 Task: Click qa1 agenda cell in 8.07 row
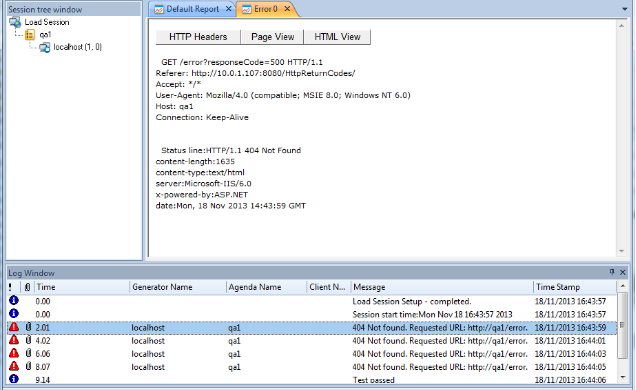tap(234, 367)
